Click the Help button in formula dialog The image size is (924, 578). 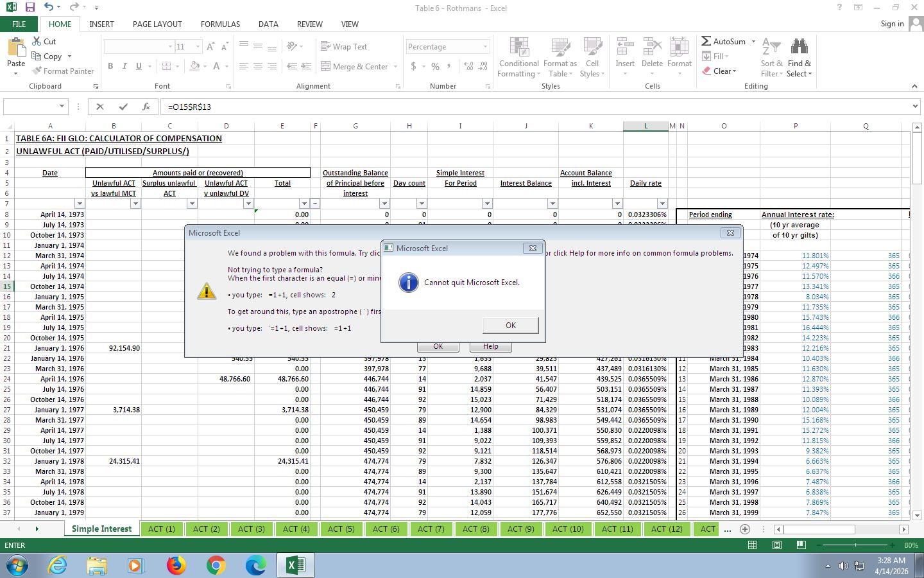coord(490,347)
